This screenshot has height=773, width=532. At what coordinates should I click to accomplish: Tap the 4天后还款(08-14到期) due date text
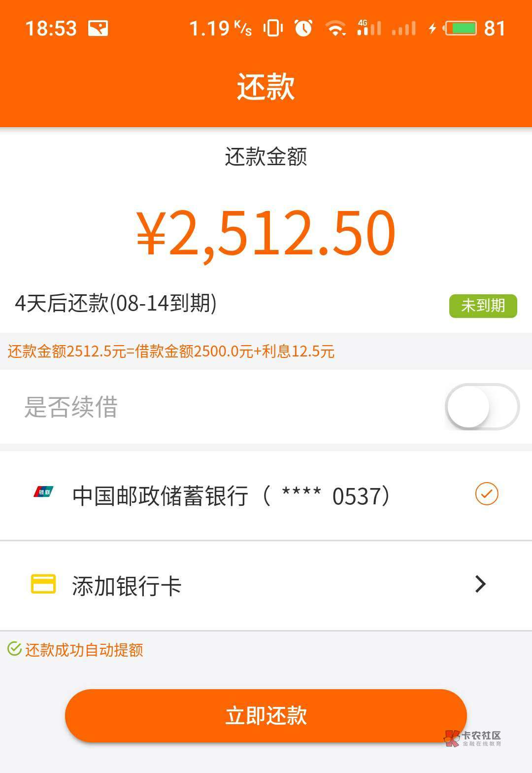point(116,303)
